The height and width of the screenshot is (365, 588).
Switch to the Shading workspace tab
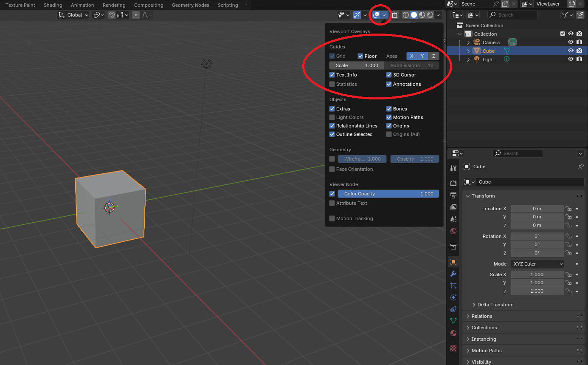click(53, 5)
